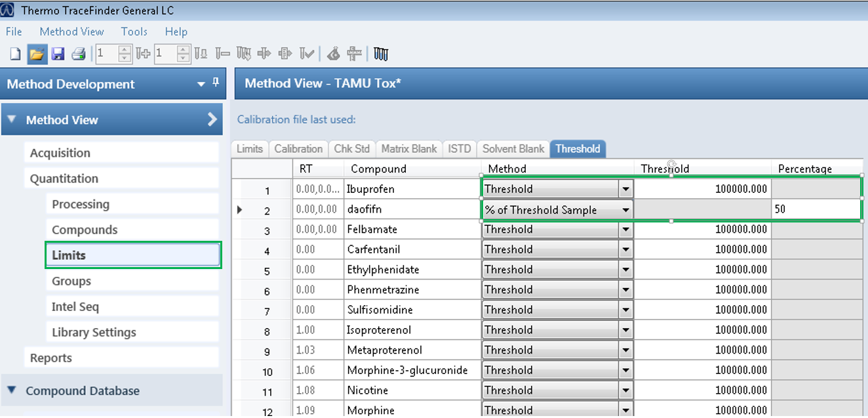Click the measurement gauge toolbar icon

pos(353,54)
